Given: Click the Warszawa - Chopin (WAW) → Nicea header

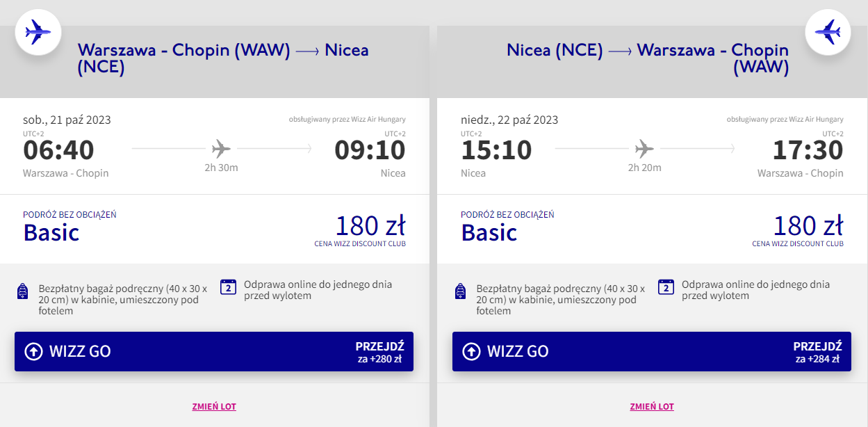Looking at the screenshot, I should (x=222, y=58).
